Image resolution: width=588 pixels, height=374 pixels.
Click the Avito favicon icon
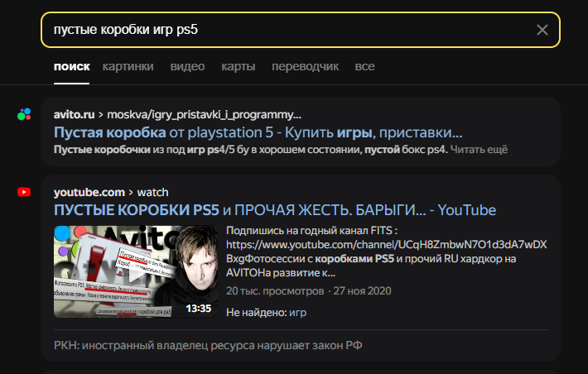click(24, 114)
